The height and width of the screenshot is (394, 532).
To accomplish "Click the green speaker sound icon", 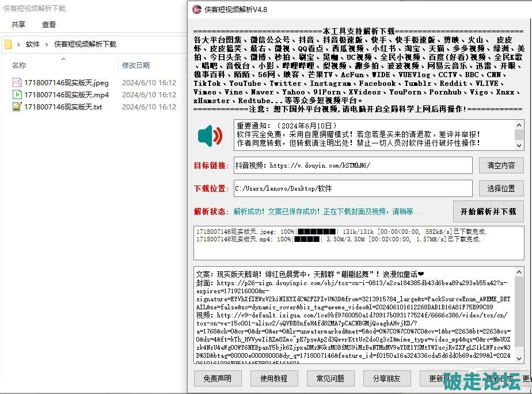I will (x=210, y=136).
